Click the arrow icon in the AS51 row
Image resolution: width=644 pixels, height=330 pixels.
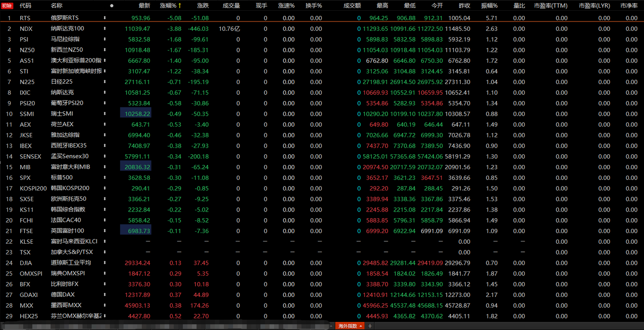point(105,60)
